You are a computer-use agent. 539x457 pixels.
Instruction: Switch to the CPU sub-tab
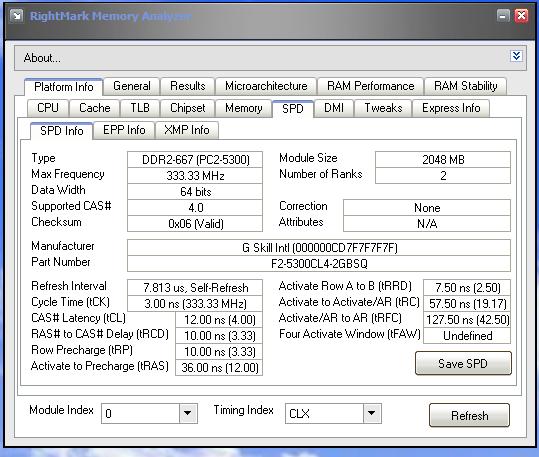click(48, 108)
